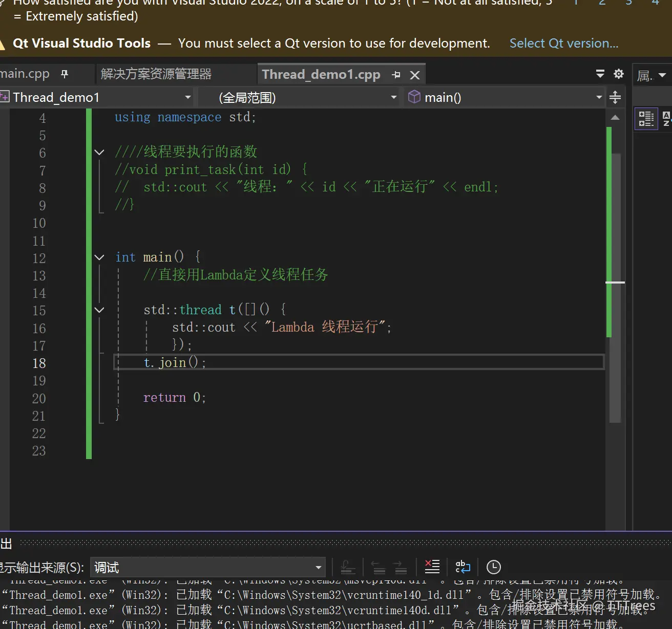Screen dimensions: 672x629
Task: Pin the Thread_demo1.cpp tab
Action: click(x=396, y=75)
